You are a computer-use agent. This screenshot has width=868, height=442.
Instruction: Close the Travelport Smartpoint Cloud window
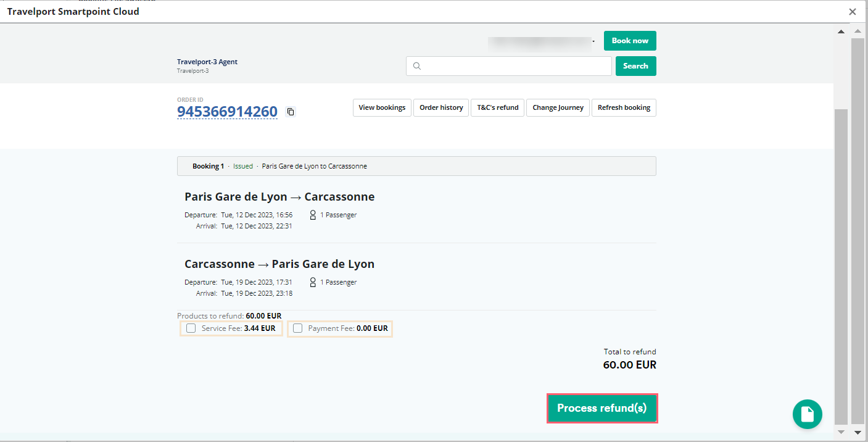coord(853,12)
